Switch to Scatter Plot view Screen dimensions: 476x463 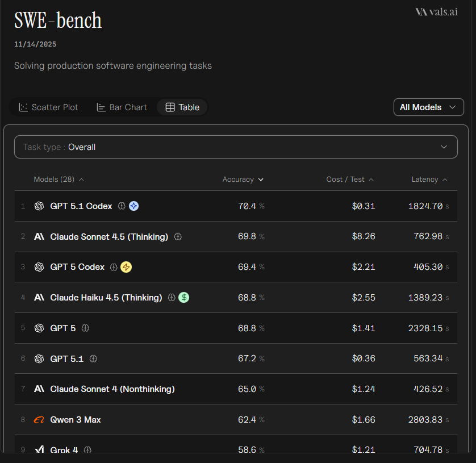tap(49, 107)
